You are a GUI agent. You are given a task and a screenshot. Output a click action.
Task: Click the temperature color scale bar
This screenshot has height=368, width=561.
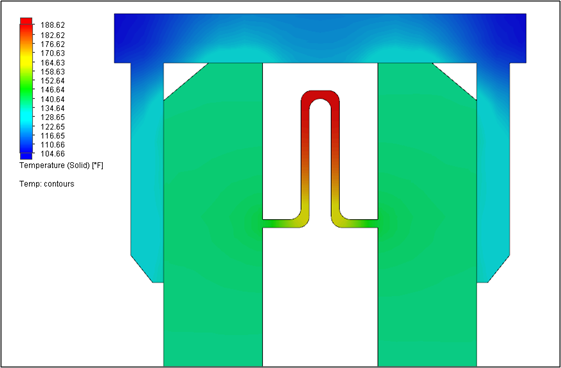coord(26,88)
